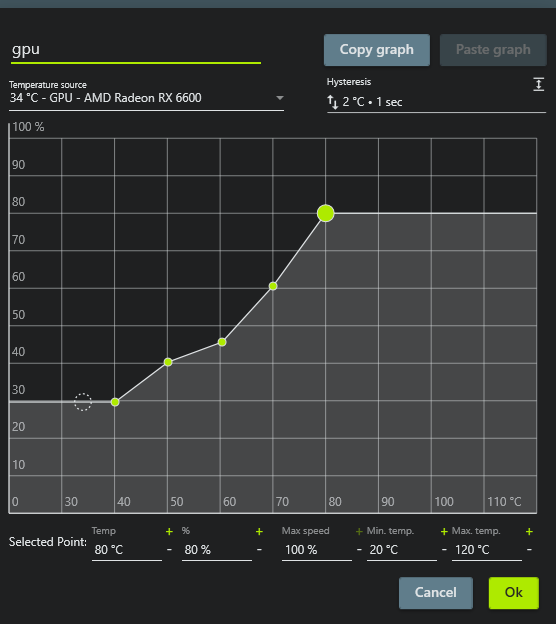556x624 pixels.
Task: Click the Max speed field showing 100 %
Action: 317,550
